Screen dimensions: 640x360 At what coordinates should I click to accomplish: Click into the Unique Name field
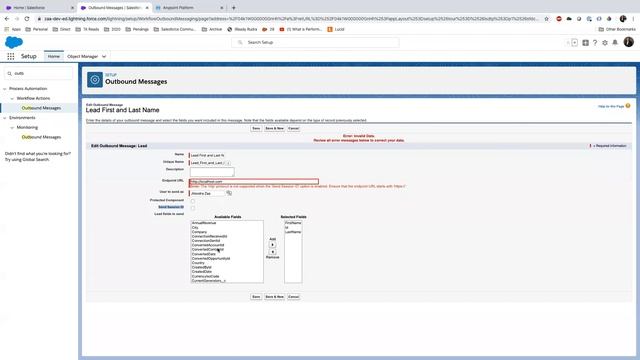[x=207, y=163]
